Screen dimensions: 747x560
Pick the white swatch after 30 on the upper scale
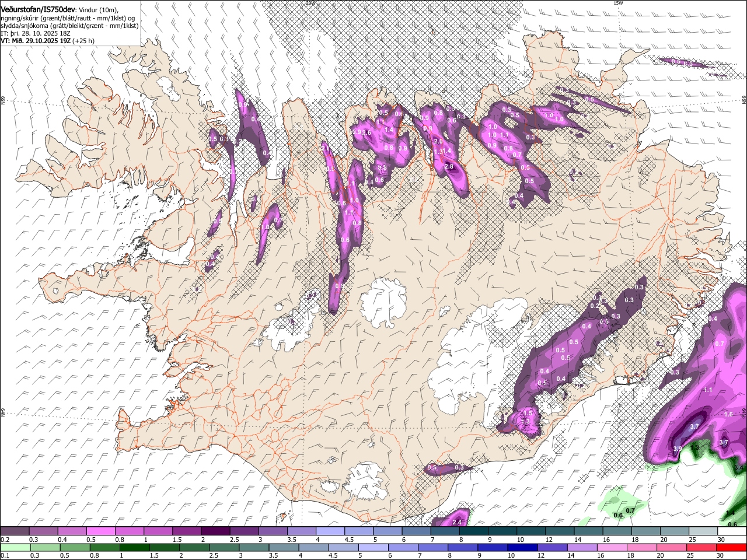pos(732,531)
